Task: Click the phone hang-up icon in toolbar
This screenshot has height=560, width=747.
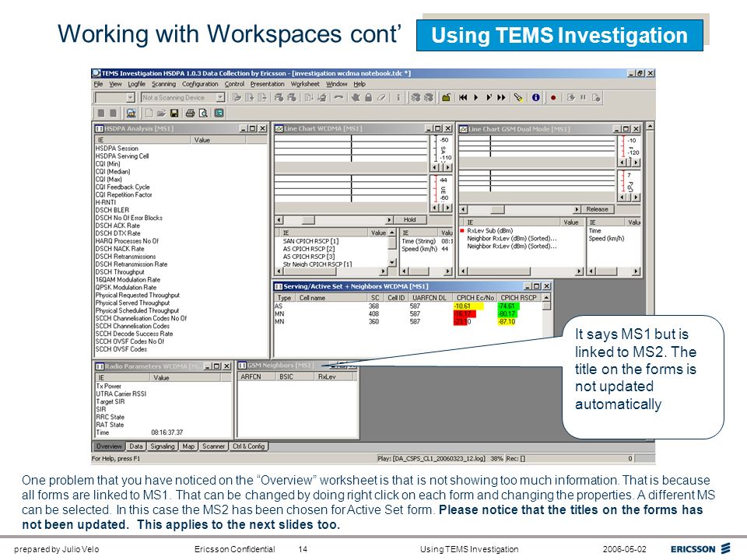Action: pos(338,98)
